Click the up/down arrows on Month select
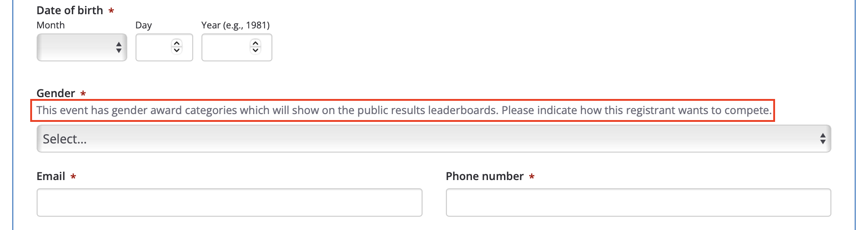 click(119, 47)
